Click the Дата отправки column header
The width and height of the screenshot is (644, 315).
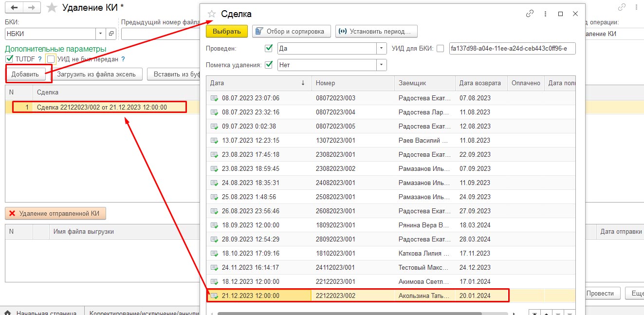click(620, 231)
